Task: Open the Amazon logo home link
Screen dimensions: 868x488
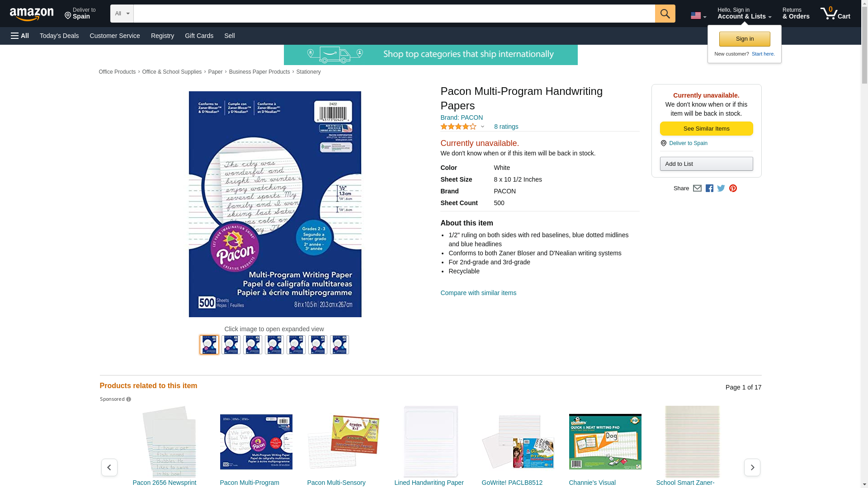Action: click(x=32, y=14)
